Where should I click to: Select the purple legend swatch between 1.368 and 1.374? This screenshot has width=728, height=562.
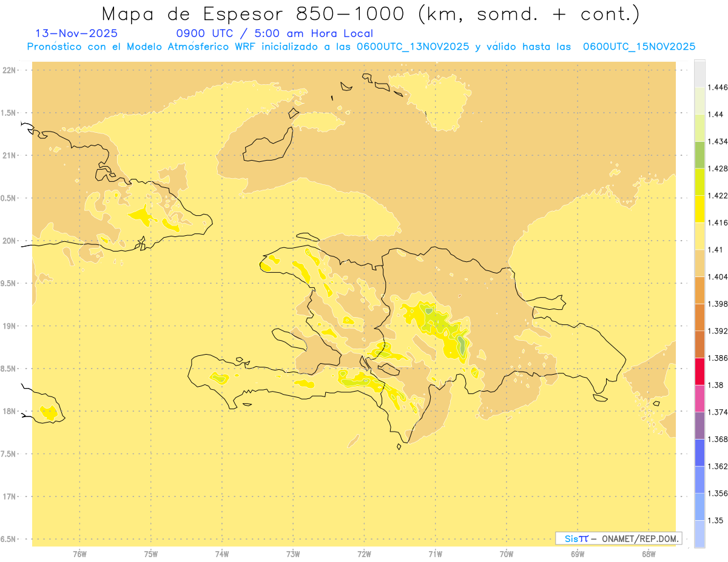pyautogui.click(x=699, y=426)
